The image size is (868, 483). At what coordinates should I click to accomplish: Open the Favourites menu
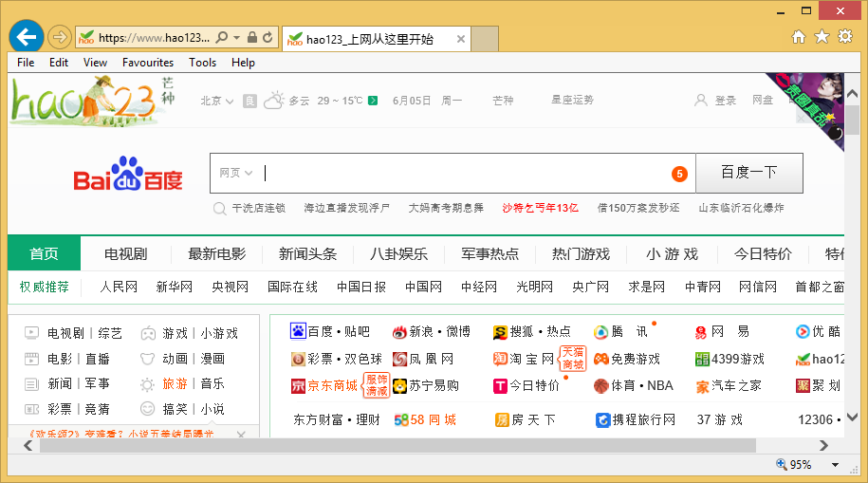tap(148, 63)
